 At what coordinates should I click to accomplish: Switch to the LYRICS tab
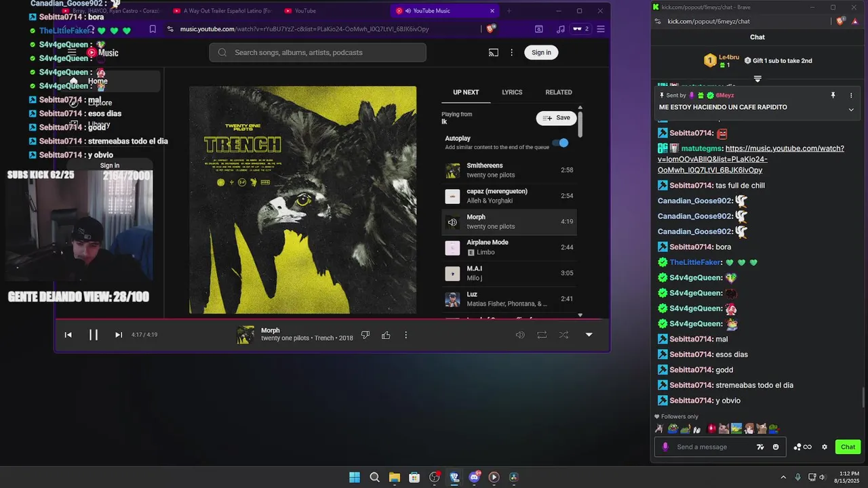point(512,92)
